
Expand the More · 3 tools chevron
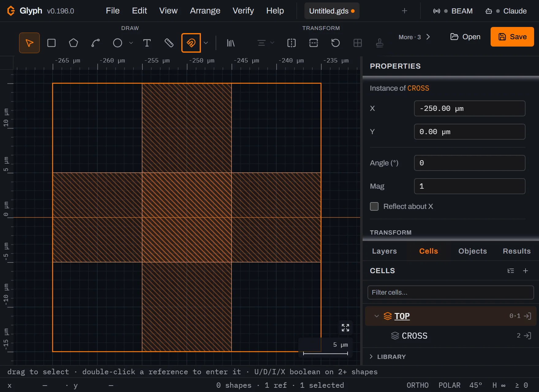coord(428,37)
